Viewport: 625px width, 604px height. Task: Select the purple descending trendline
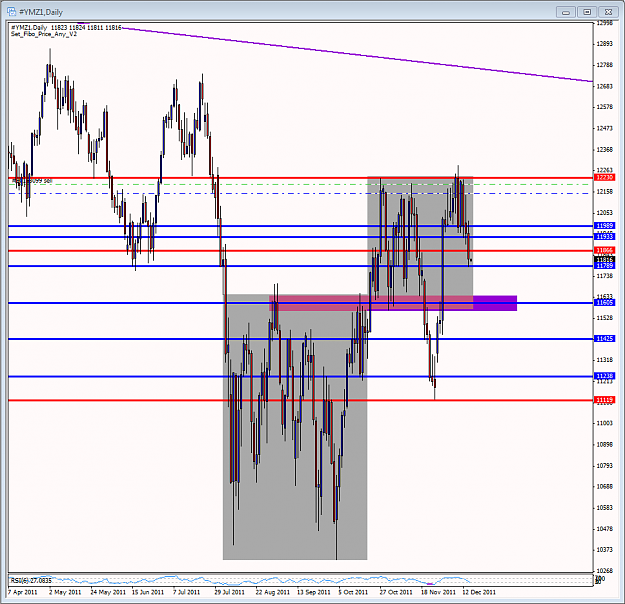(x=359, y=55)
